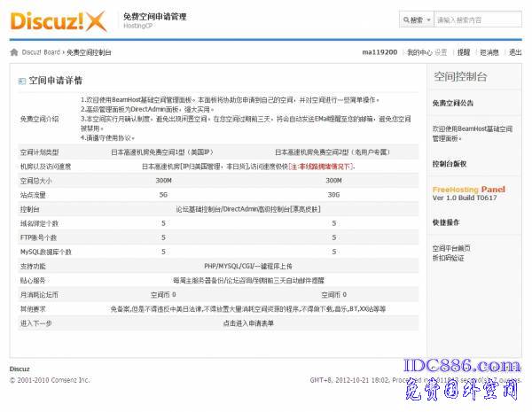Image resolution: width=532 pixels, height=412 pixels.
Task: Open 提醒 notifications
Action: (464, 52)
